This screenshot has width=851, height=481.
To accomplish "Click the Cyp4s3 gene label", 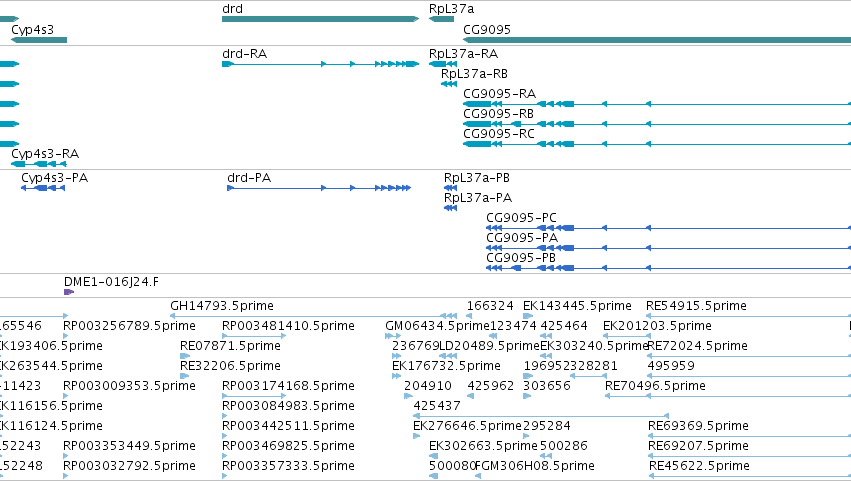I will tap(33, 29).
